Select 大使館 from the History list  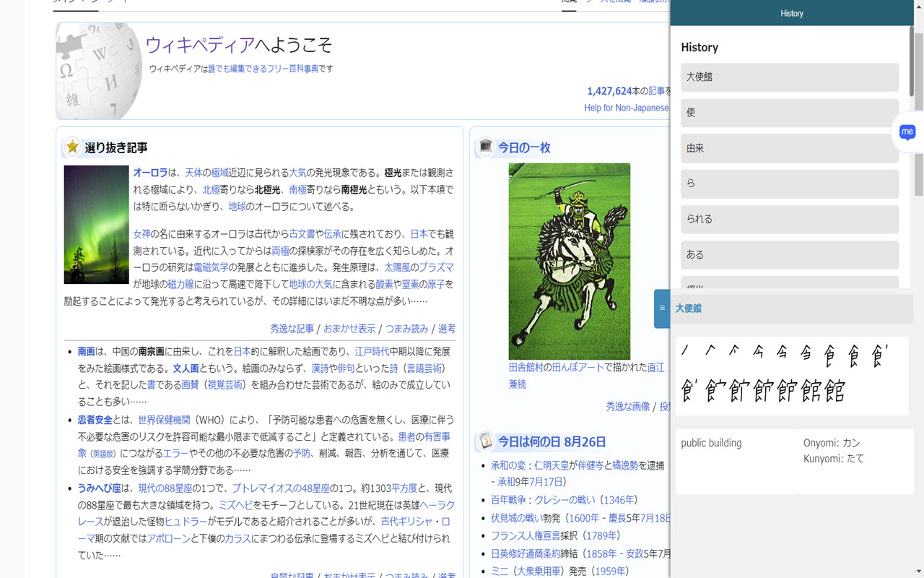789,77
